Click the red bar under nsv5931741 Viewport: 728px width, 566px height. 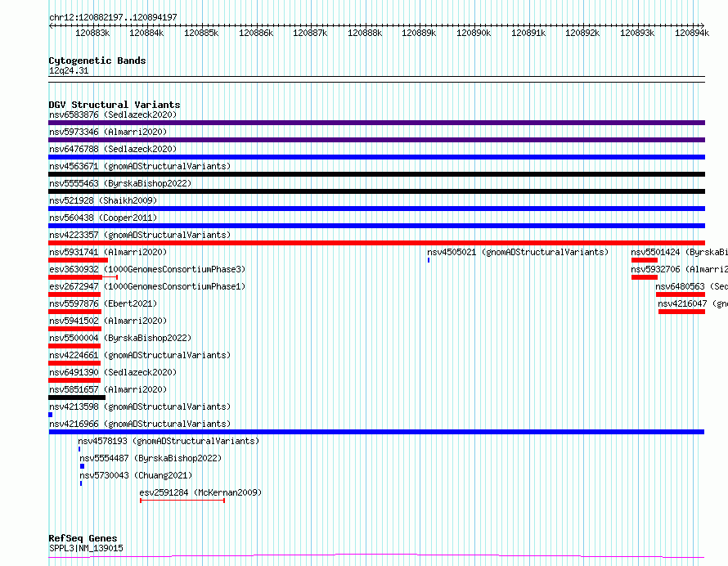tap(78, 260)
